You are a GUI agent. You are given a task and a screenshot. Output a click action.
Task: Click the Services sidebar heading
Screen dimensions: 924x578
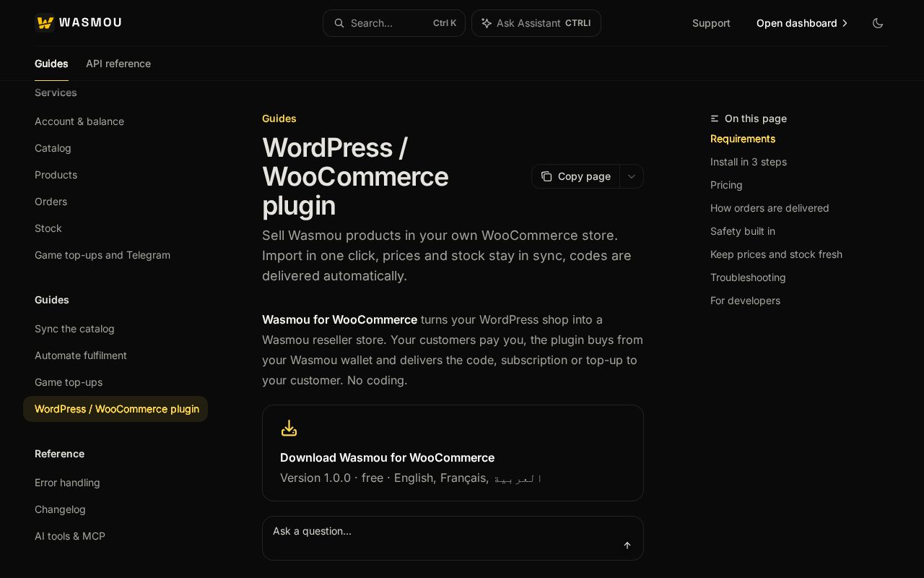pos(56,92)
